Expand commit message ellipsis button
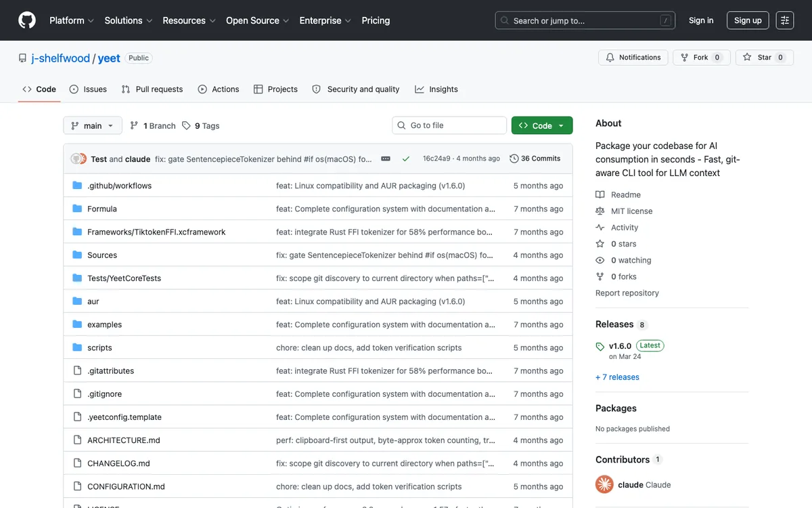 click(x=386, y=158)
